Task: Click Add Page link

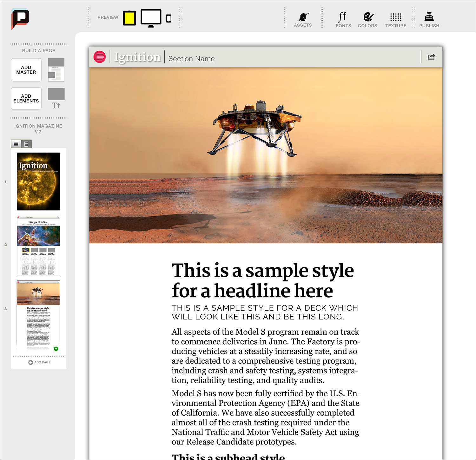Action: tap(39, 362)
